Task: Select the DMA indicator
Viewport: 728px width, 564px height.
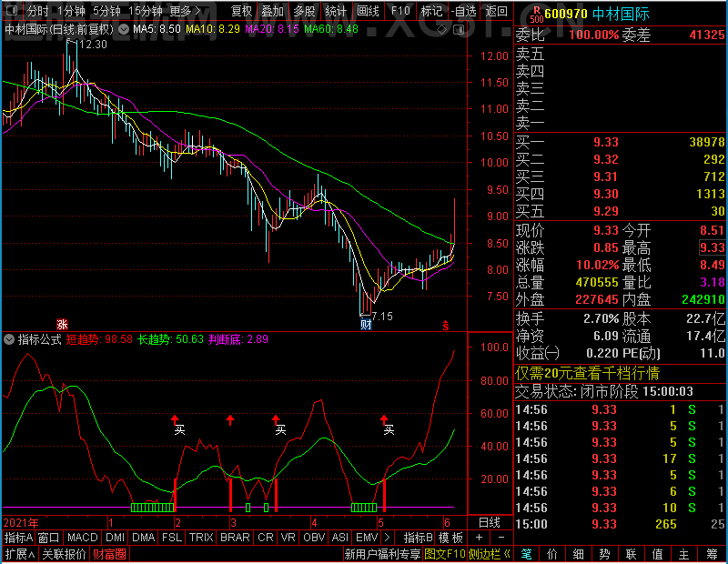Action: point(143,538)
